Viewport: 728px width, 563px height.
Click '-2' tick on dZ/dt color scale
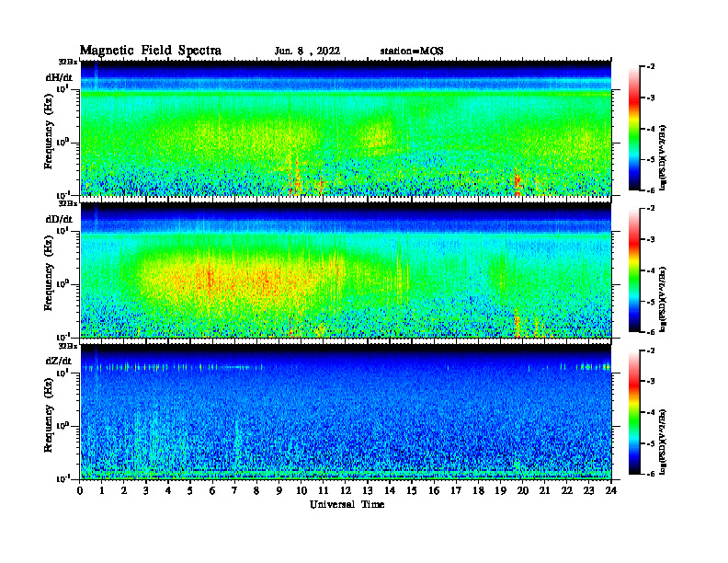(x=650, y=350)
